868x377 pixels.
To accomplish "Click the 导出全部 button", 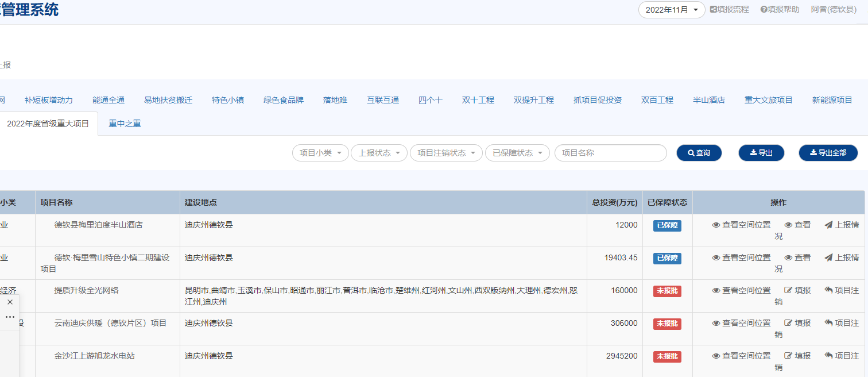I will (x=828, y=153).
